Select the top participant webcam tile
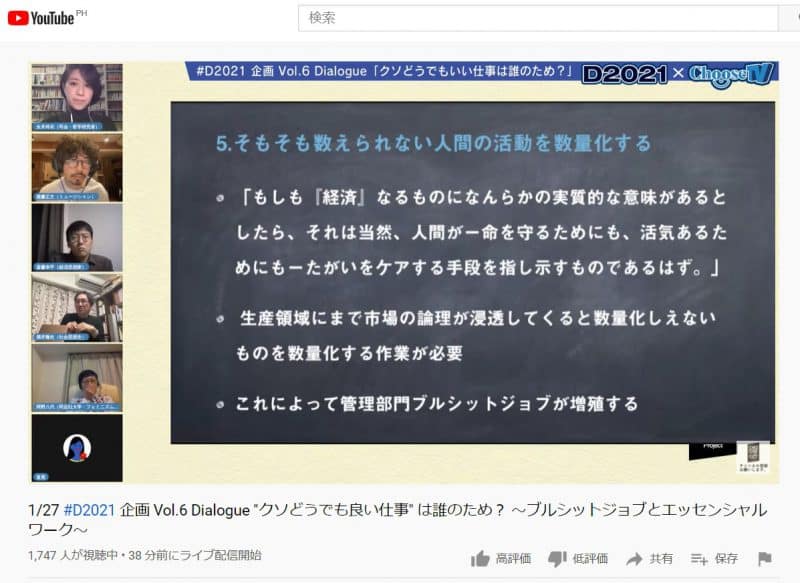 [77, 97]
